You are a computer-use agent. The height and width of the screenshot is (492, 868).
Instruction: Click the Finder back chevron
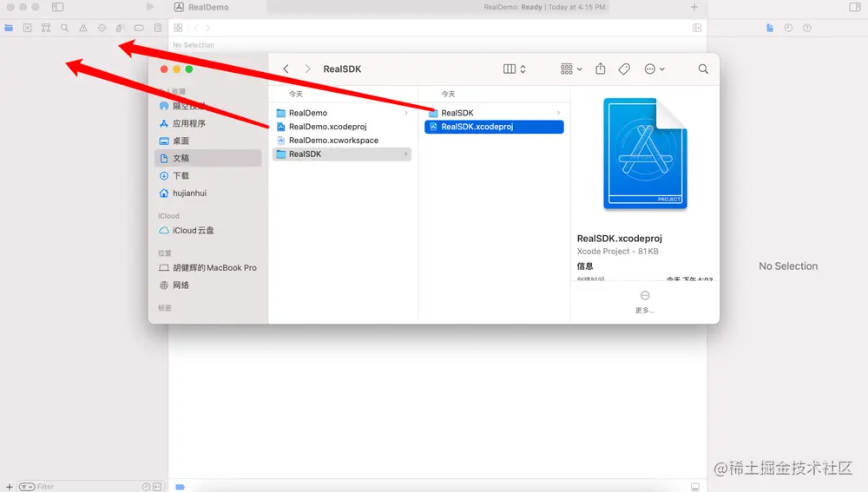click(x=286, y=69)
